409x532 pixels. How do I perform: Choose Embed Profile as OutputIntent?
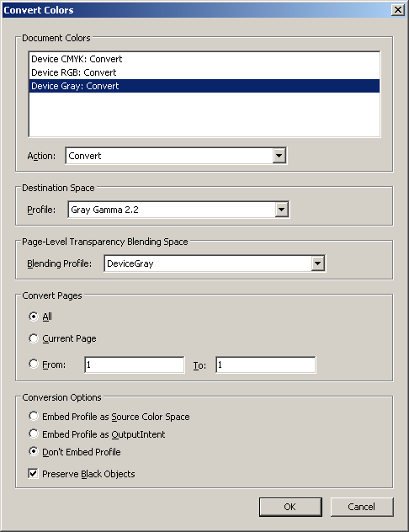[x=33, y=434]
